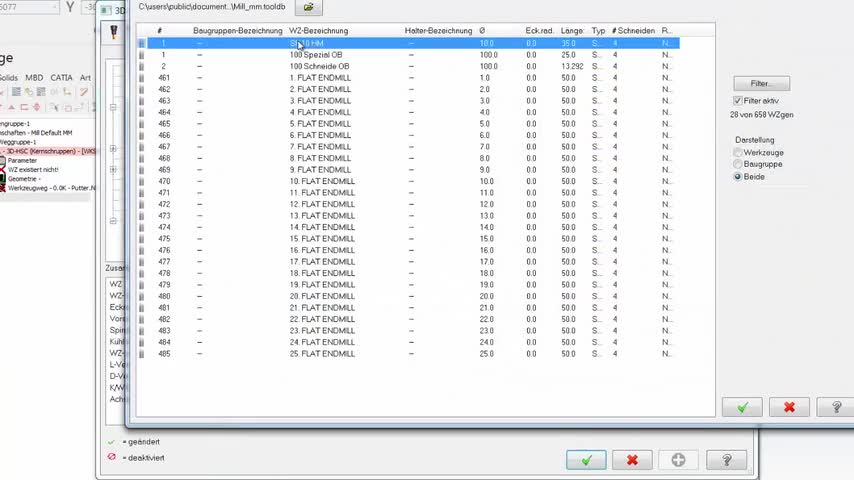This screenshot has height=480, width=854.
Task: Select Baugruppe display radio button
Action: 737,164
